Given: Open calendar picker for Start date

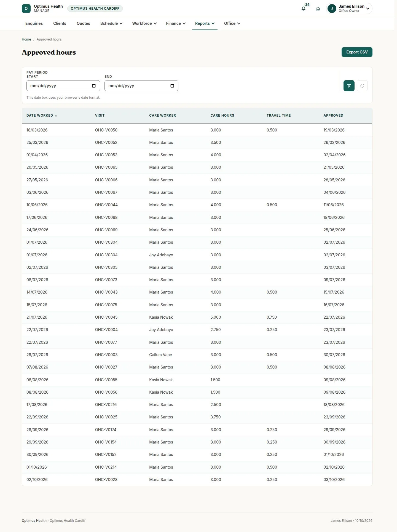Looking at the screenshot, I should click(x=94, y=86).
